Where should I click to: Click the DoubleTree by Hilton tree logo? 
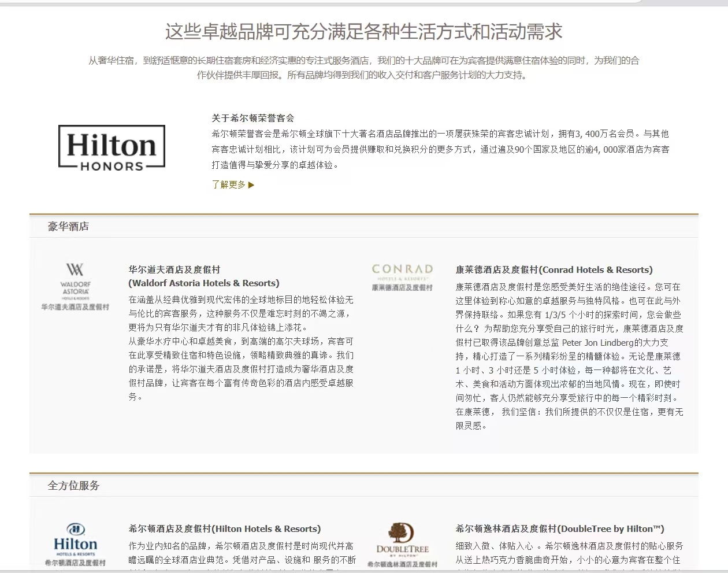[x=402, y=540]
